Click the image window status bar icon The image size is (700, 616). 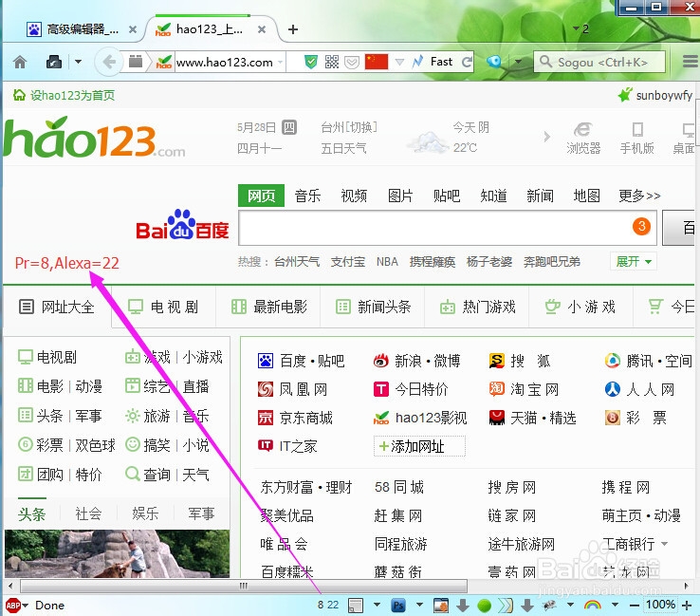pyautogui.click(x=441, y=606)
